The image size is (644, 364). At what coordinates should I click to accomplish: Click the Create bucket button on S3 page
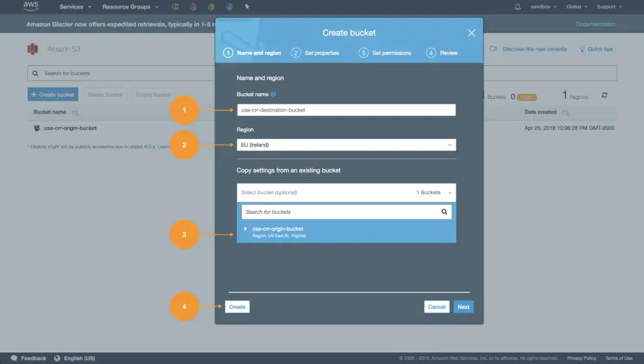53,95
